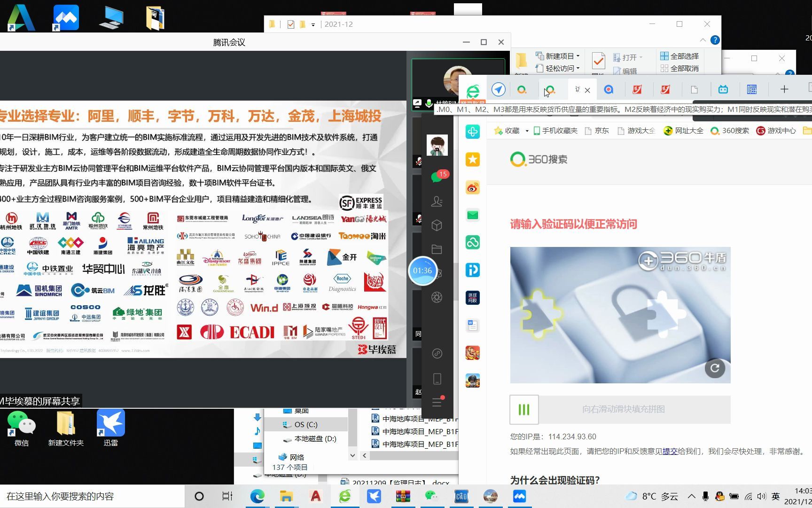This screenshot has height=508, width=812.
Task: Switch to the blue Q search icon tab
Action: click(609, 89)
